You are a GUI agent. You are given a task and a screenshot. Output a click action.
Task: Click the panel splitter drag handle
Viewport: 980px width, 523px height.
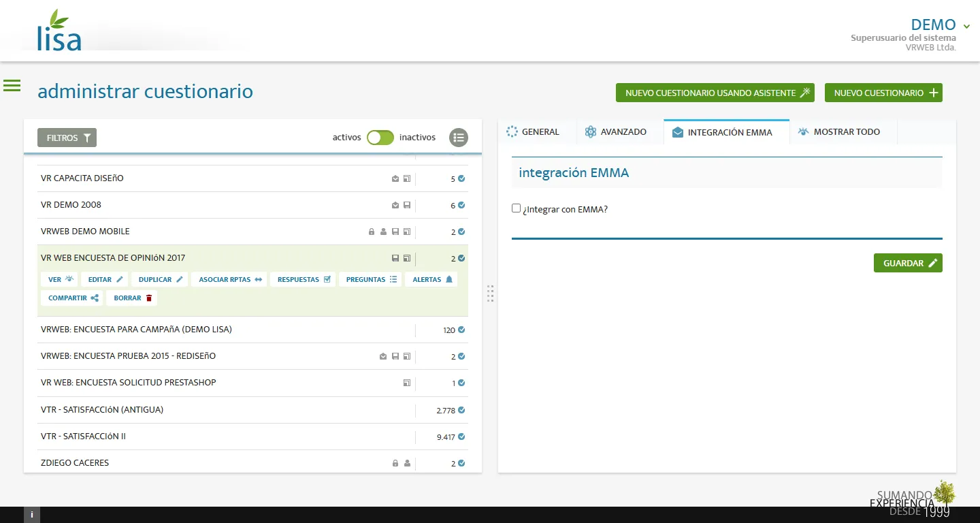pos(490,294)
